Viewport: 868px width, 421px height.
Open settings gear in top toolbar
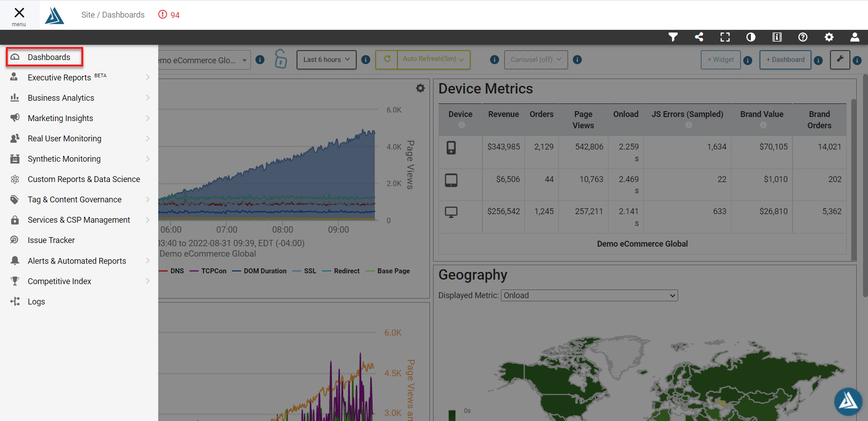[829, 37]
